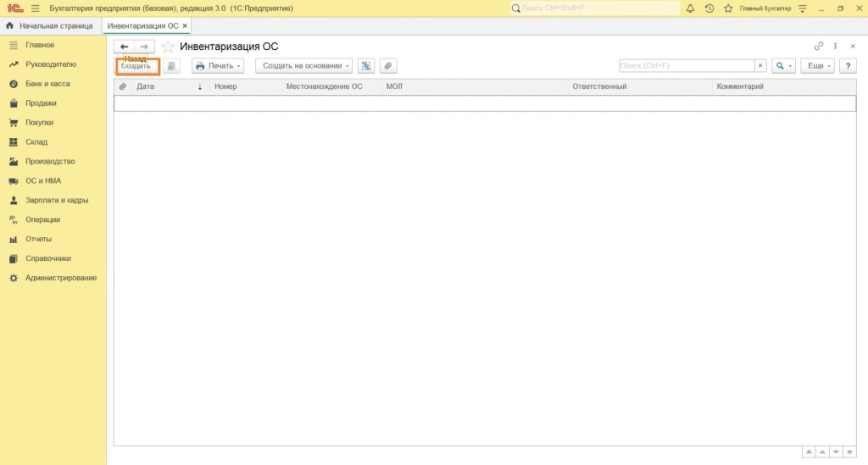Image resolution: width=868 pixels, height=465 pixels.
Task: Click the copy document icon next to Создать
Action: pyautogui.click(x=171, y=66)
